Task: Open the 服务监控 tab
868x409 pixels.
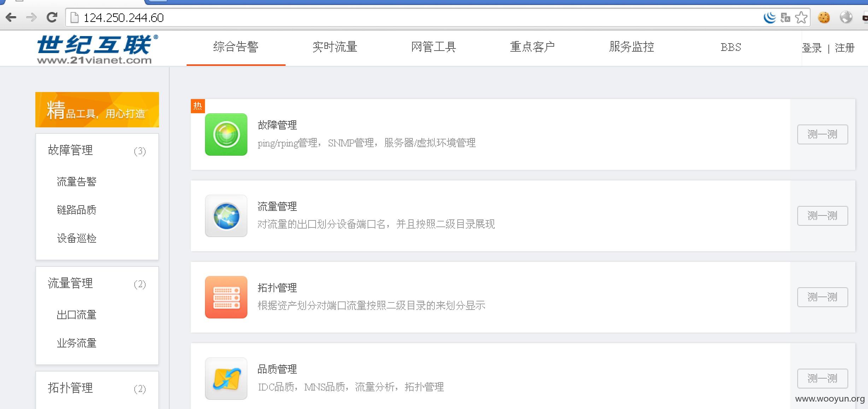Action: click(632, 47)
